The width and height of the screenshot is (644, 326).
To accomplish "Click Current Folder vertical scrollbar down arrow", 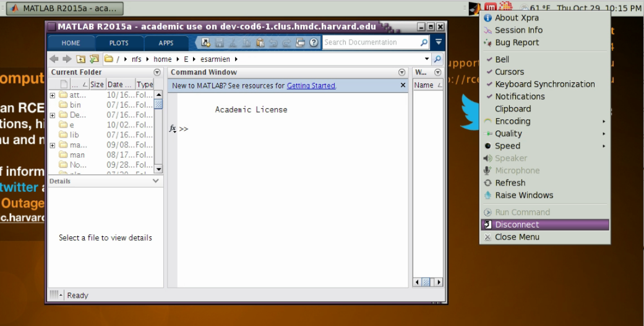I will tap(158, 169).
